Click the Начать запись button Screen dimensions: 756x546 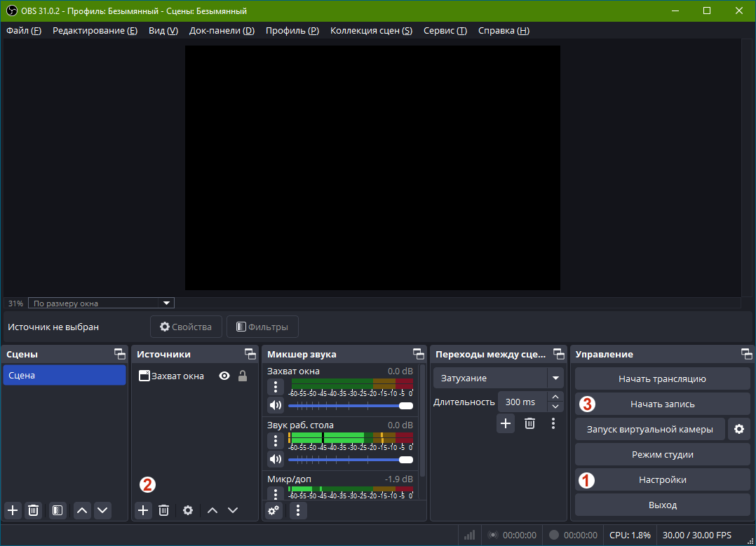(x=663, y=404)
